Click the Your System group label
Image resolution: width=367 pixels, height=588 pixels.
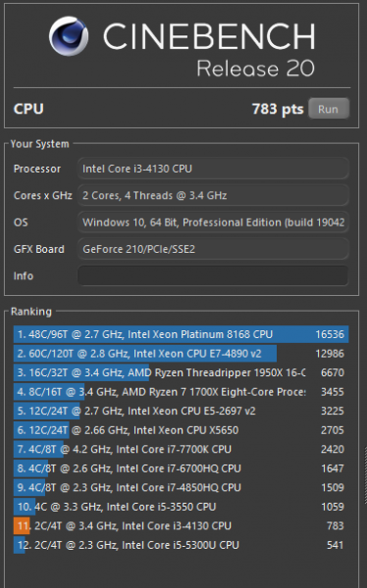pos(40,144)
